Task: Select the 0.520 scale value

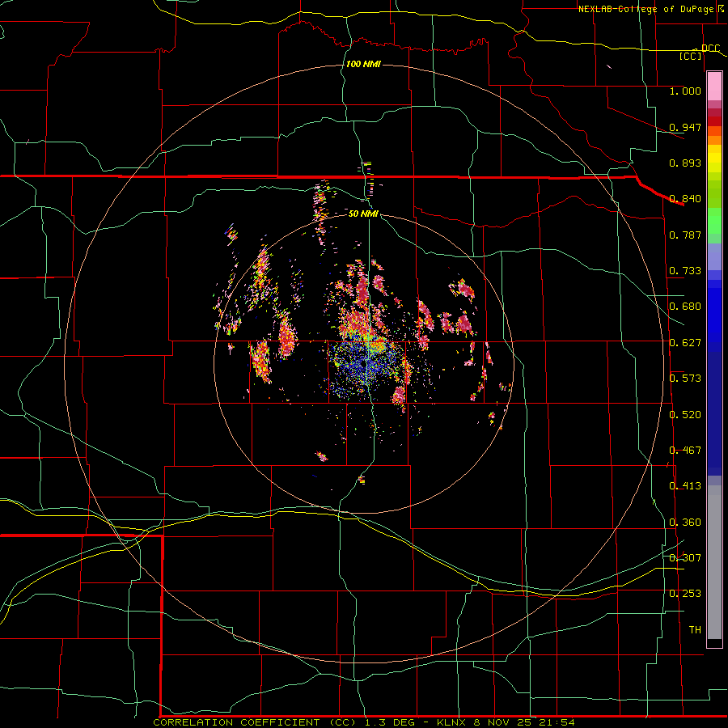Action: [685, 415]
